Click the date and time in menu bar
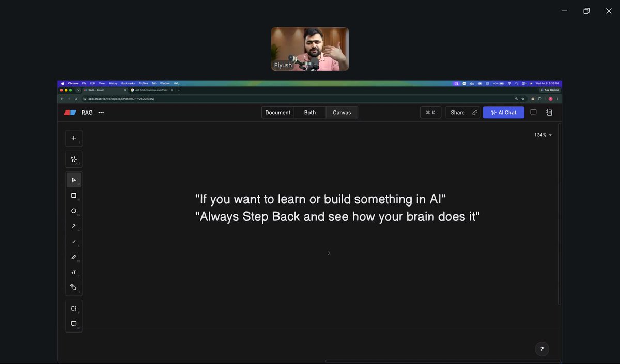Screen dimensions: 620x364 point(547,83)
